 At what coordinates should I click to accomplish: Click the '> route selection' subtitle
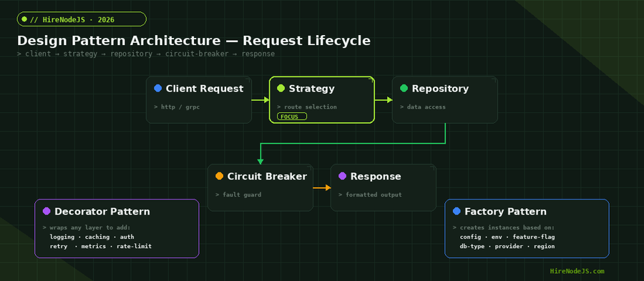(307, 107)
